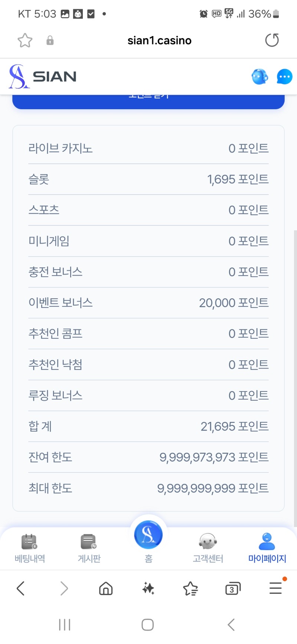Open the headset support bot icon
This screenshot has width=297, height=644.
click(260, 77)
